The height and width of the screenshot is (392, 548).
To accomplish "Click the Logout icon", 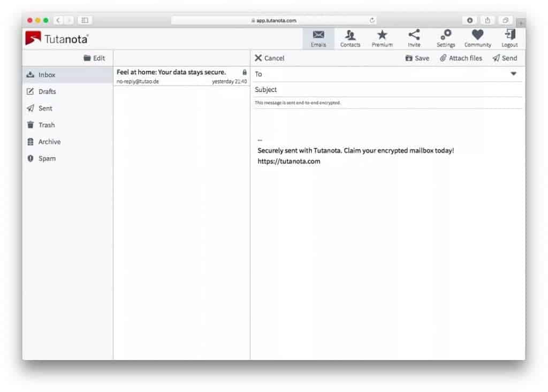I will pyautogui.click(x=509, y=35).
